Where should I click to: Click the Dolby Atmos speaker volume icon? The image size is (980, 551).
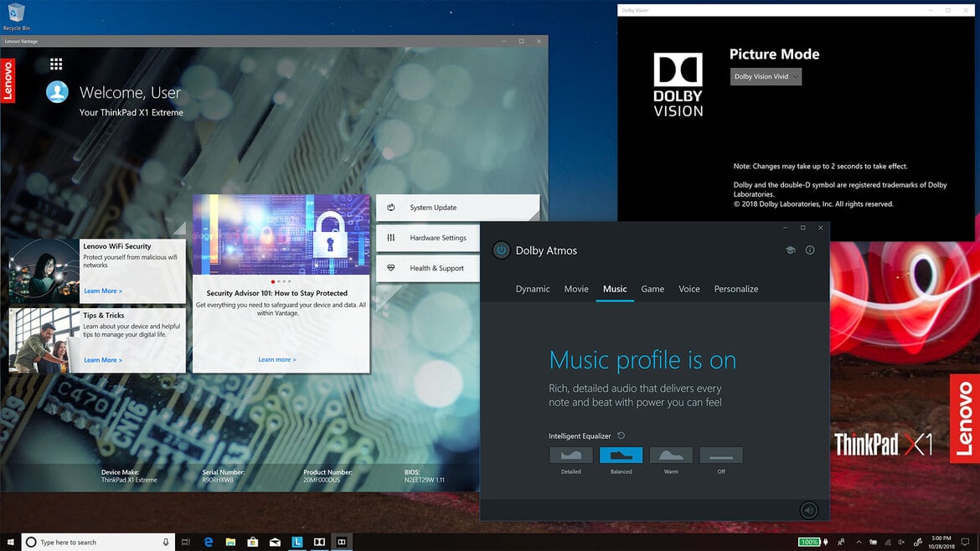point(809,511)
